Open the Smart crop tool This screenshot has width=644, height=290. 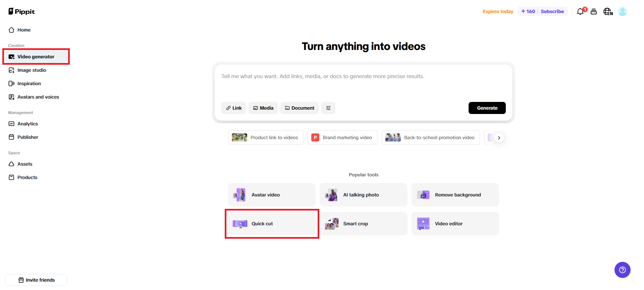click(x=364, y=224)
